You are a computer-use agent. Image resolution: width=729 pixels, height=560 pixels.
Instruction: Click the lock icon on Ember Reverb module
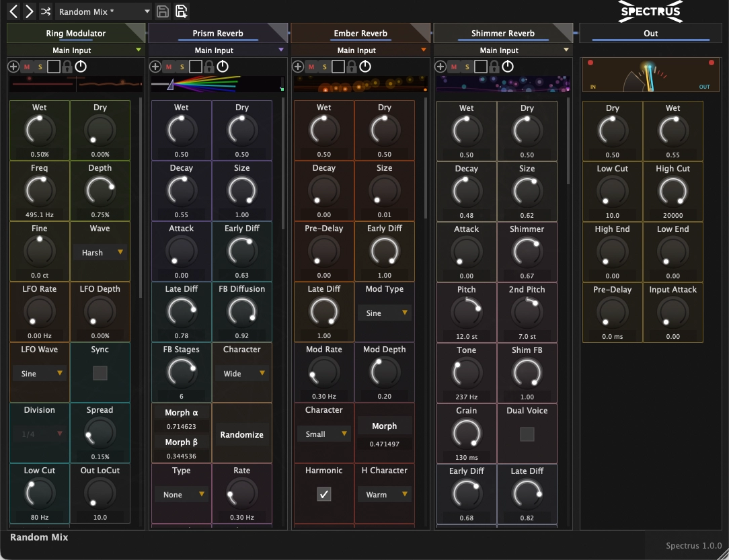pyautogui.click(x=352, y=67)
